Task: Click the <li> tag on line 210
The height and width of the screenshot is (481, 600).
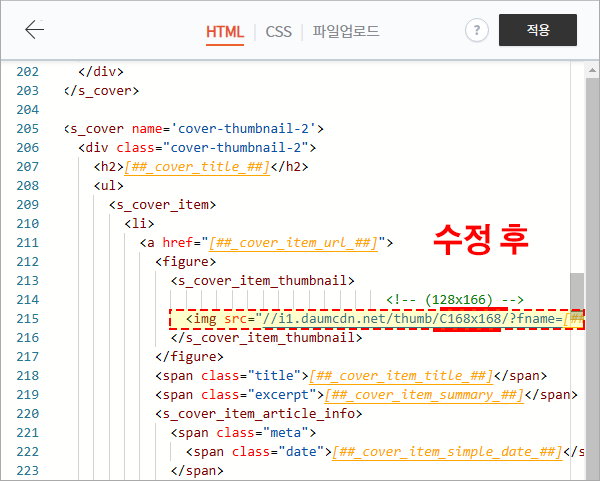Action: coord(139,224)
